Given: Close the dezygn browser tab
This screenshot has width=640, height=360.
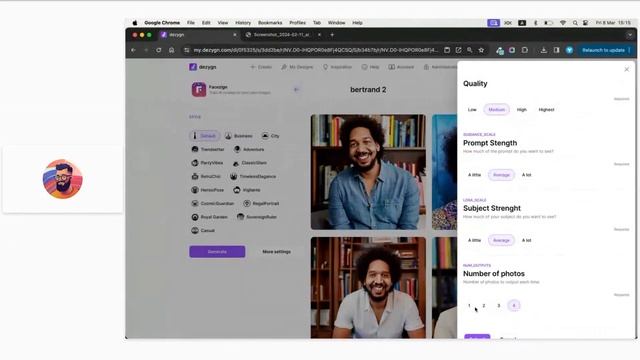Looking at the screenshot, I should [x=235, y=35].
